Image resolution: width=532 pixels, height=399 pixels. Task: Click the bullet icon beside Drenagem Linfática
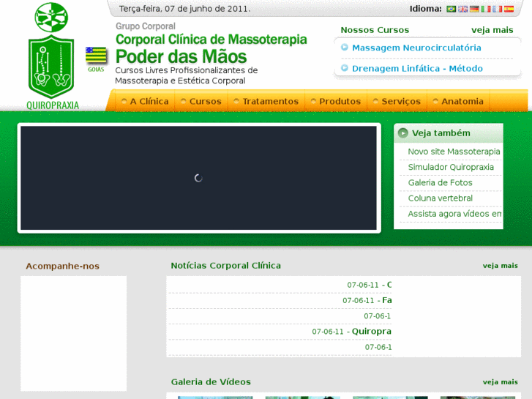345,68
